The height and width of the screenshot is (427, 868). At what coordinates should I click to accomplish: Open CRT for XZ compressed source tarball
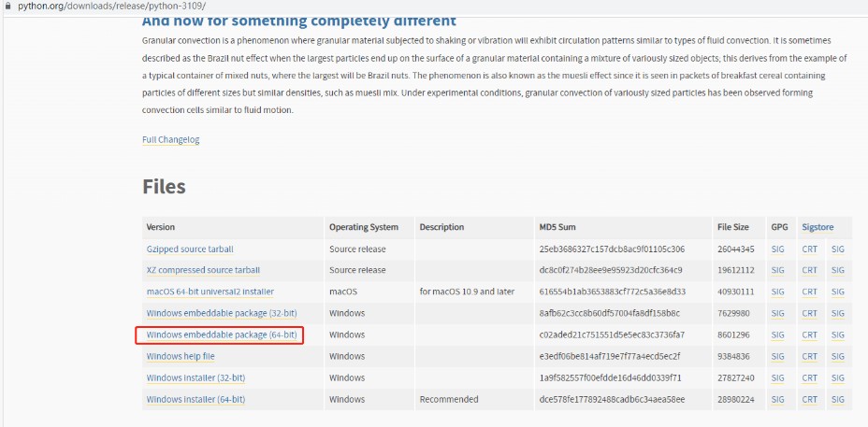pyautogui.click(x=809, y=270)
